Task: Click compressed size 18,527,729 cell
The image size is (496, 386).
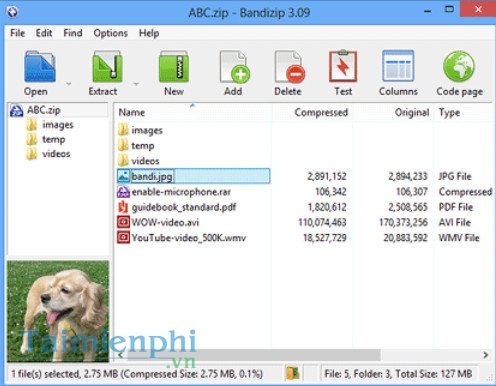Action: coord(325,238)
